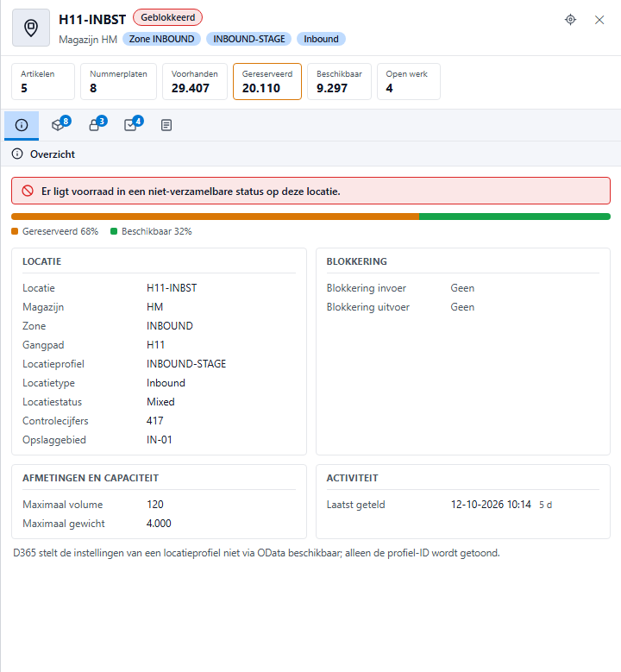Select the Artikelen 5 card
621x672 pixels.
(x=43, y=81)
